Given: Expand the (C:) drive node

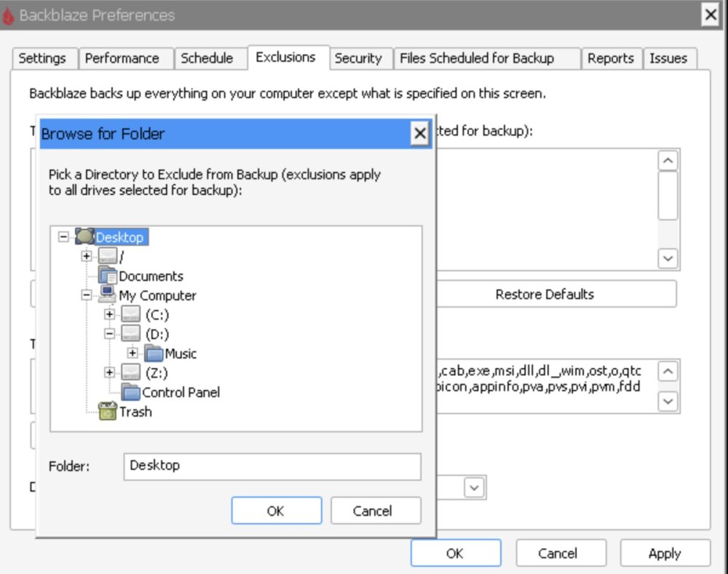Looking at the screenshot, I should (110, 314).
